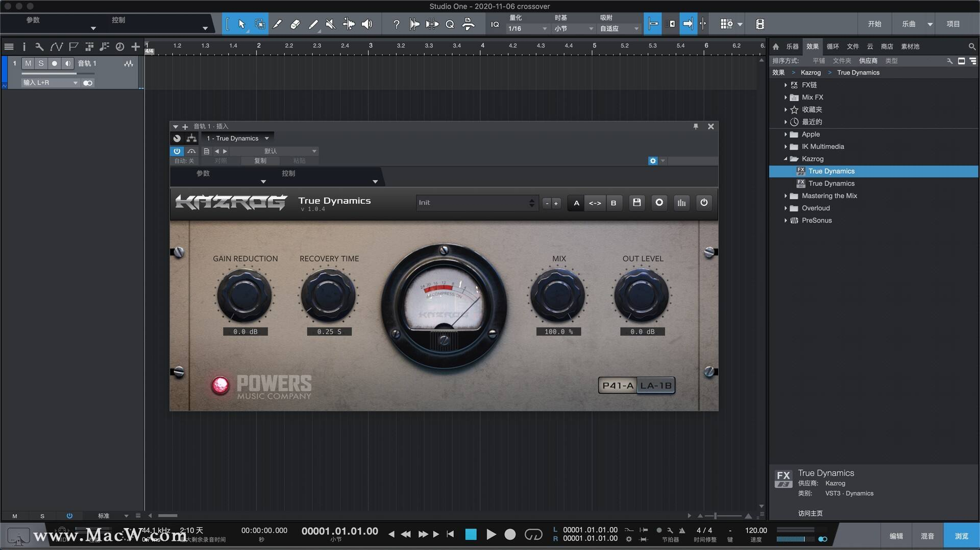Open the browser home icon
The image size is (980, 550).
pos(776,46)
